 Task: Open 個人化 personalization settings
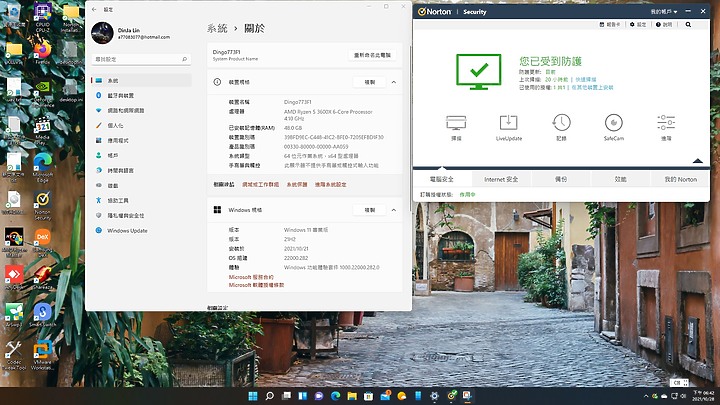141,125
